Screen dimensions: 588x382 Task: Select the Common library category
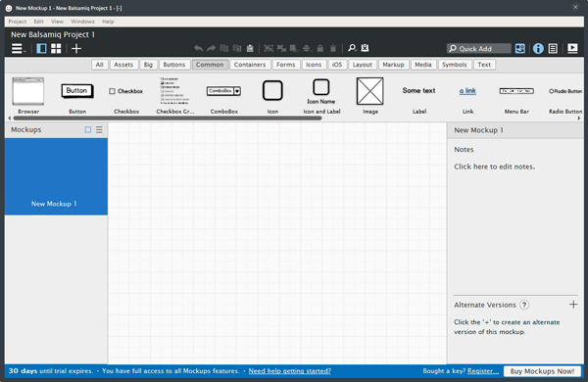tap(210, 65)
